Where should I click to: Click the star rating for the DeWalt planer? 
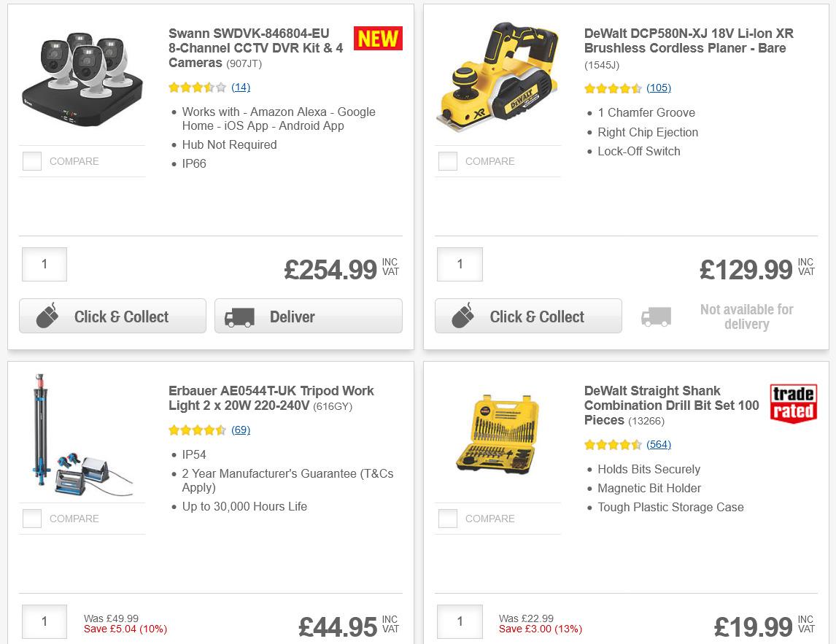613,88
